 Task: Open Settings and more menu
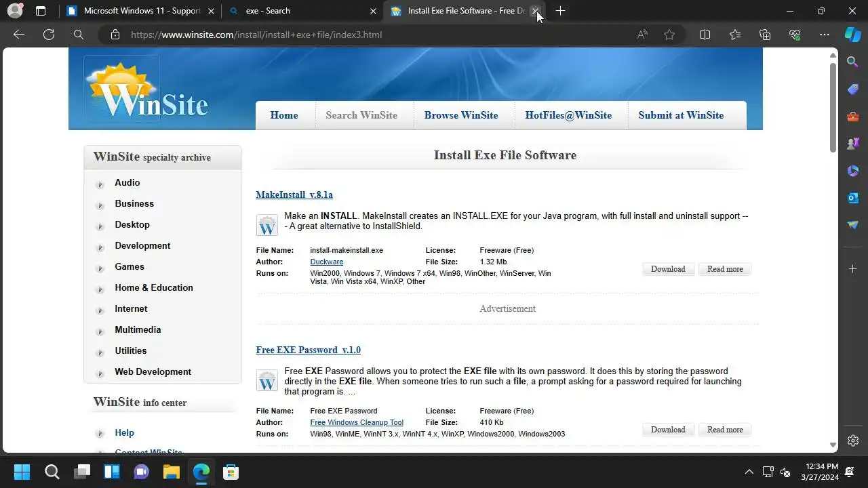825,35
